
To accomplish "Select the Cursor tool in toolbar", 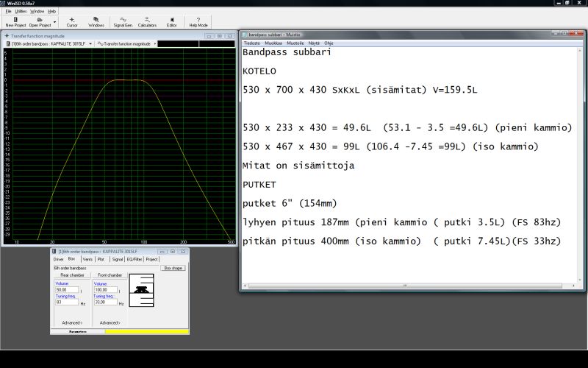I will click(x=72, y=21).
